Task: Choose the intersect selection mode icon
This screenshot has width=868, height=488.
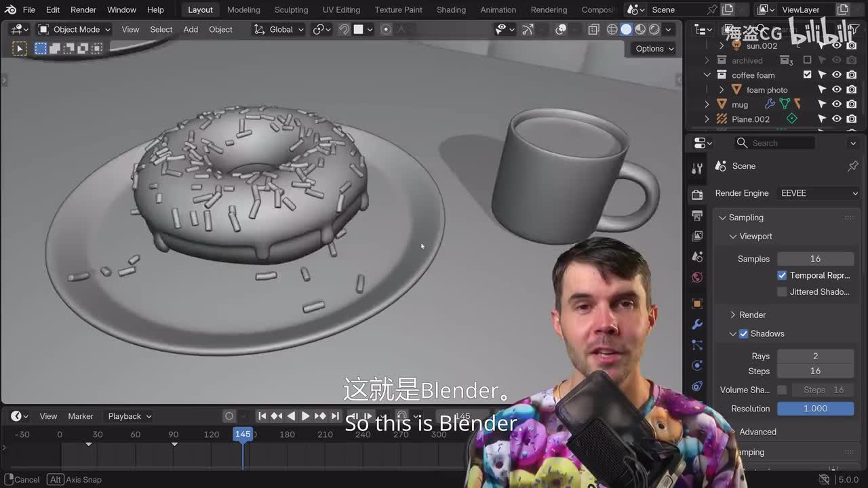Action: click(97, 48)
